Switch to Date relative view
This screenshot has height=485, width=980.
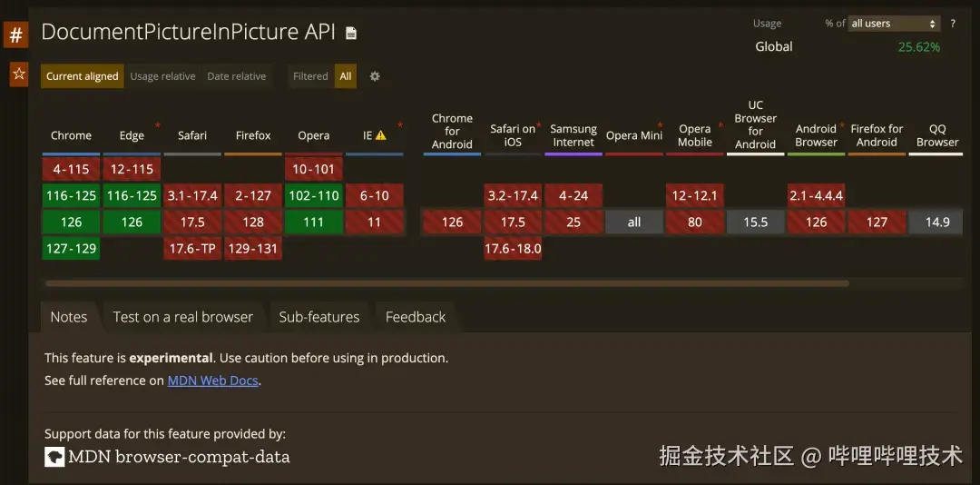click(x=236, y=76)
